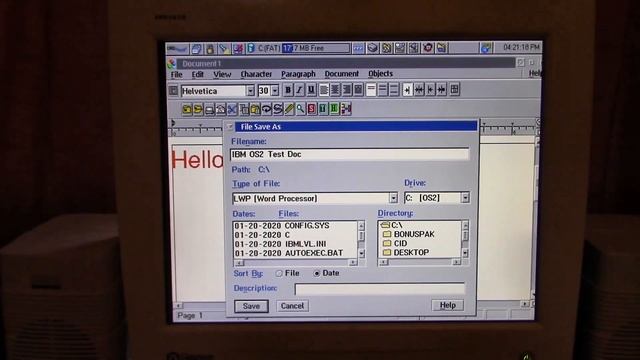The height and width of the screenshot is (360, 640).
Task: Click the print icon in the toolbar
Action: (209, 109)
